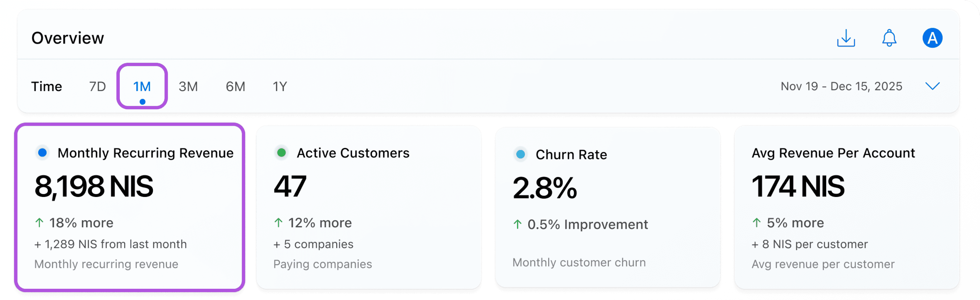This screenshot has width=980, height=300.
Task: Switch to the 6M time range
Action: (236, 87)
